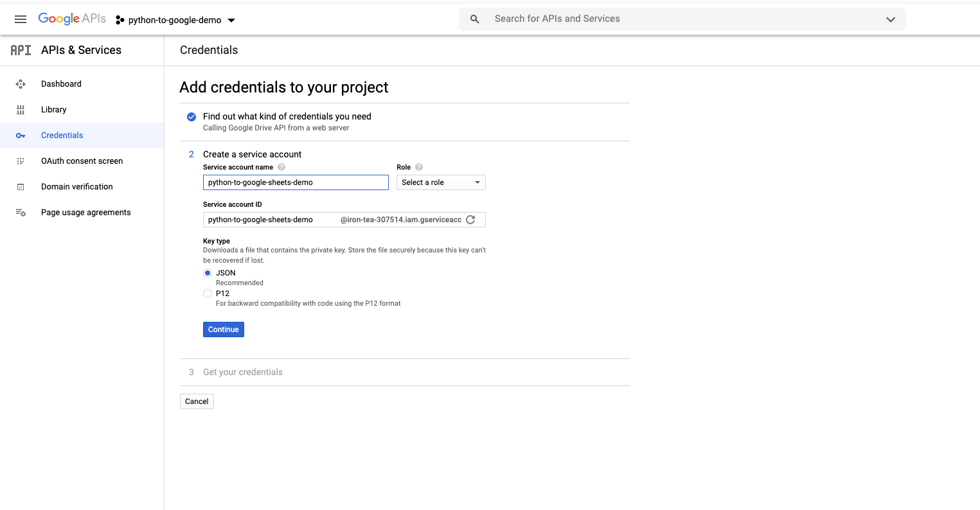980x510 pixels.
Task: Select the P12 key type
Action: (208, 294)
